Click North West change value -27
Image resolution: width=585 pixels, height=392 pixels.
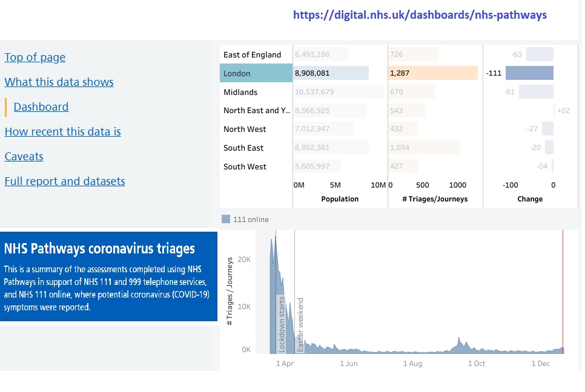coord(532,129)
